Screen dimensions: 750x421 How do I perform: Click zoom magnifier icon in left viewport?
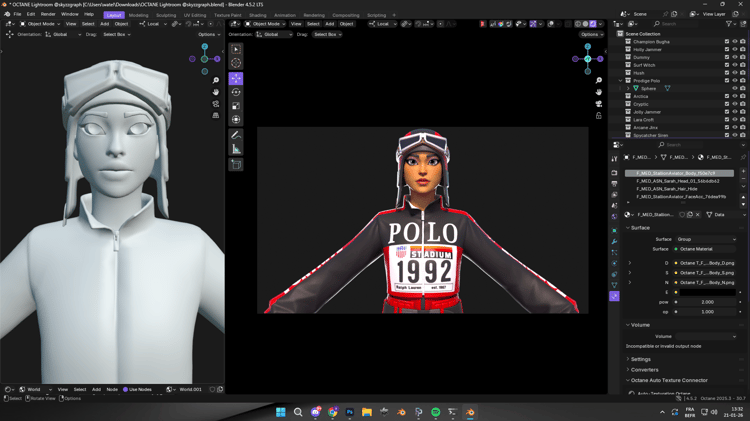click(x=216, y=80)
